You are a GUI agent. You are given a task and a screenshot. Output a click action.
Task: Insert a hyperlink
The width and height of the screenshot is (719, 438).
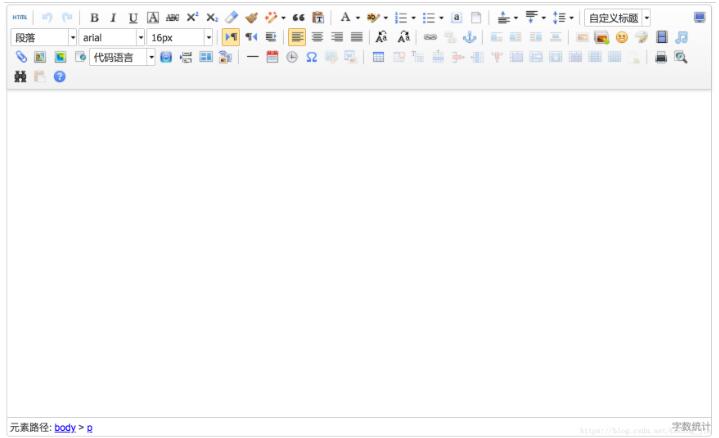click(x=430, y=37)
